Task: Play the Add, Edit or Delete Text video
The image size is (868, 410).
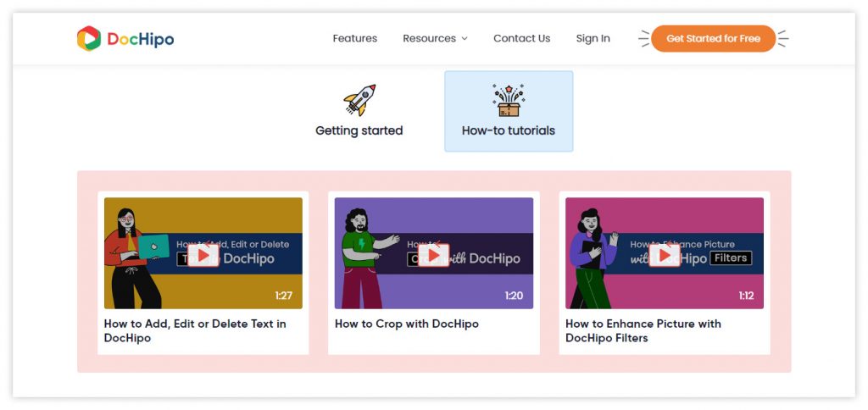Action: 203,255
